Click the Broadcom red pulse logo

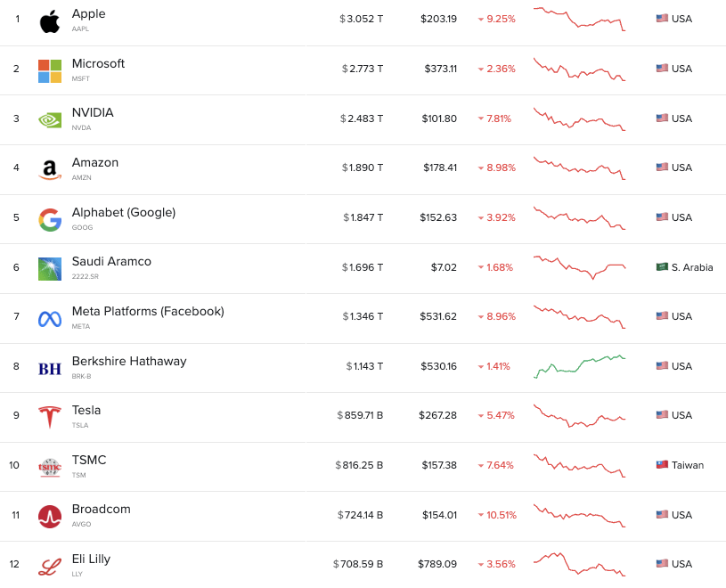(x=50, y=517)
